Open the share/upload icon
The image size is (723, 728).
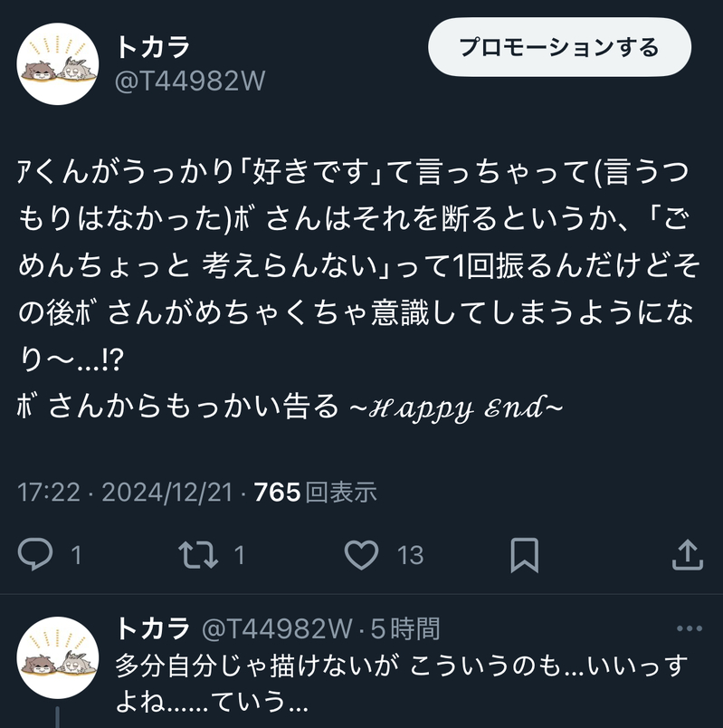[688, 554]
